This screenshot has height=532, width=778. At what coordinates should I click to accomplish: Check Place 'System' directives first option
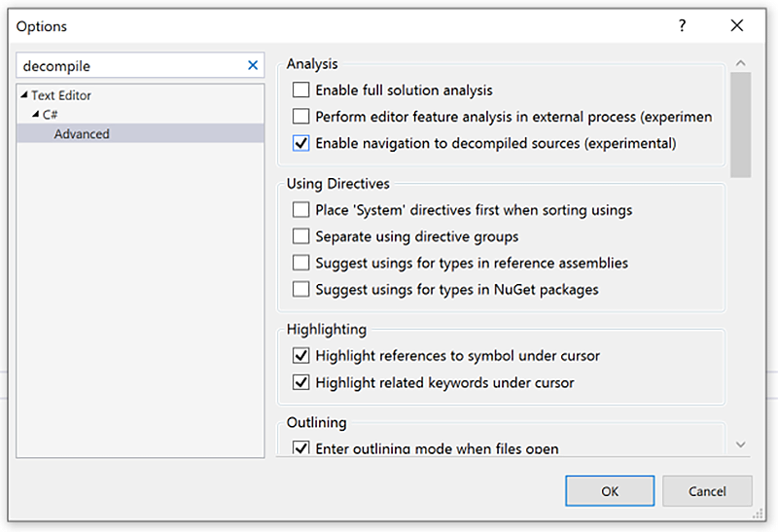pyautogui.click(x=301, y=210)
